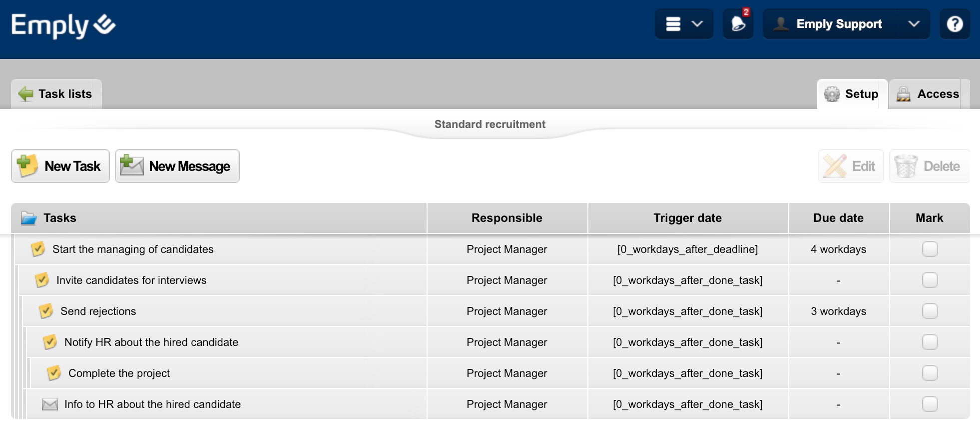Click the Tasks folder icon in header
This screenshot has height=425, width=980.
point(29,218)
